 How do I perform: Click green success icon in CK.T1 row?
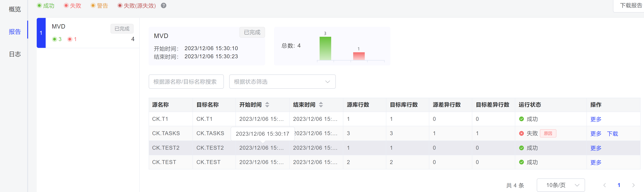521,119
